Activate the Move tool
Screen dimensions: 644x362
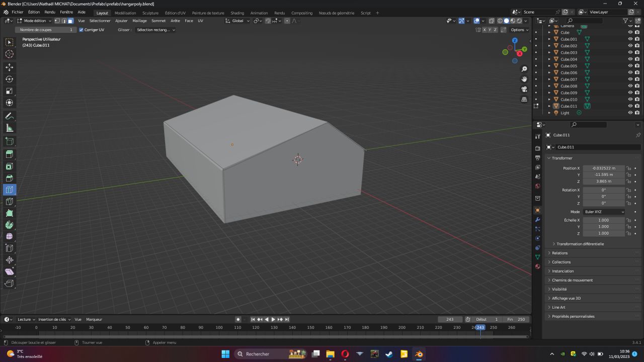(10, 67)
